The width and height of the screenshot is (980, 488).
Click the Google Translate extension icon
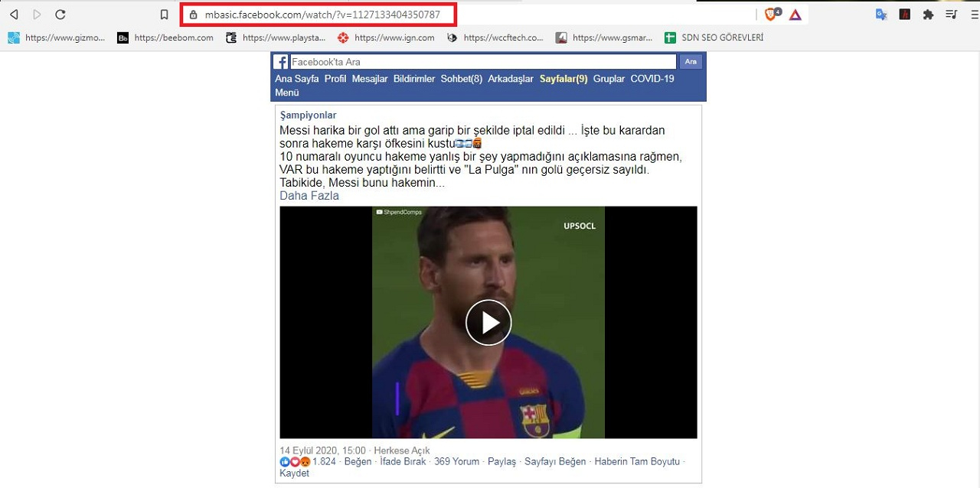coord(881,14)
